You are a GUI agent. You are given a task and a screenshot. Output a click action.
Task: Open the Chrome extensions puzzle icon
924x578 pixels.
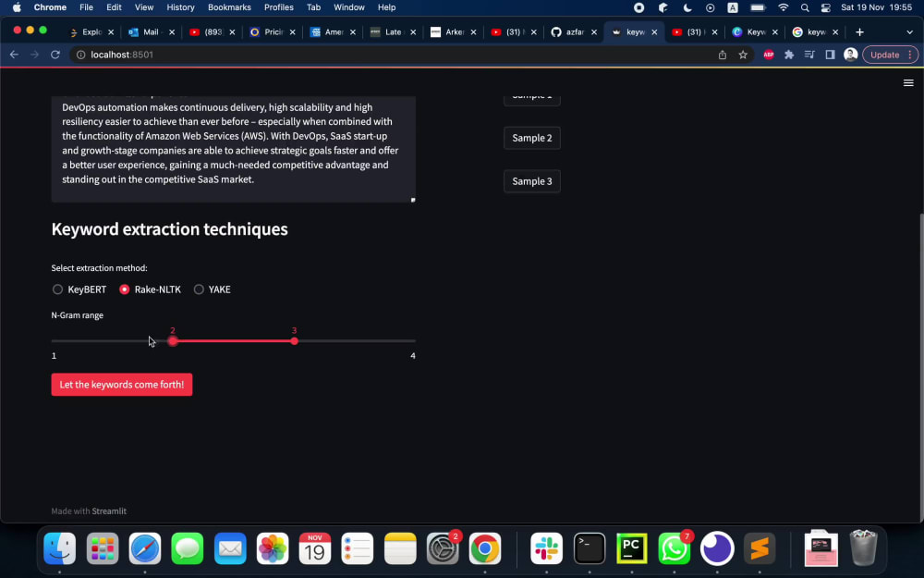click(788, 55)
